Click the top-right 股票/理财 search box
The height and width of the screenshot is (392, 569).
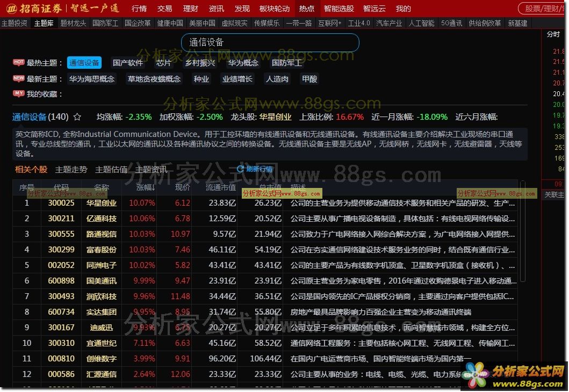click(543, 9)
